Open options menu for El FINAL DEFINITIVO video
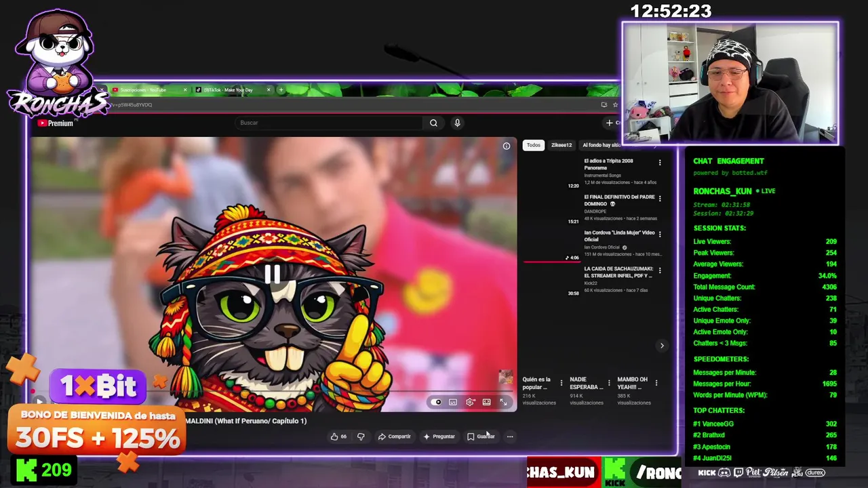The height and width of the screenshot is (488, 868). click(x=659, y=199)
